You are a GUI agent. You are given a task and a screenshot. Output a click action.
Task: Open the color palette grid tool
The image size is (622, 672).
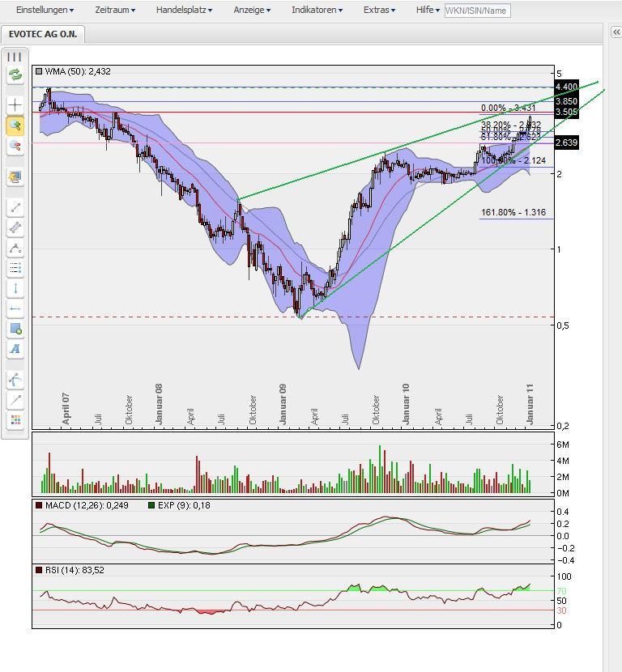(x=15, y=420)
